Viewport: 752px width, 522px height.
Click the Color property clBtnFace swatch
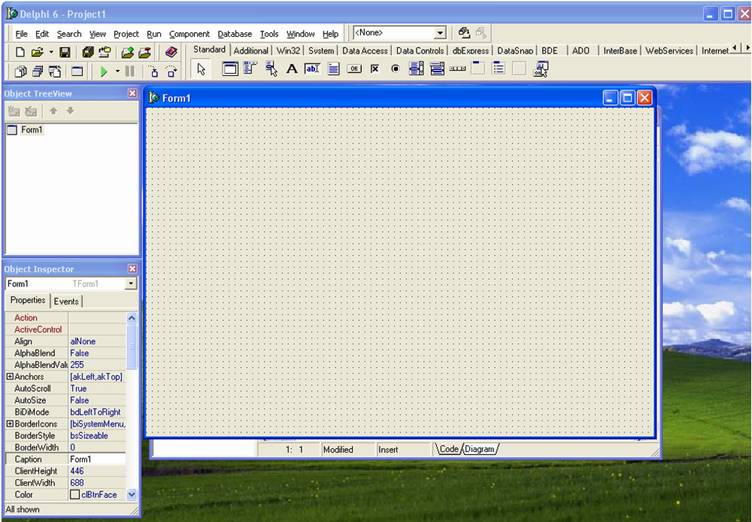point(75,494)
